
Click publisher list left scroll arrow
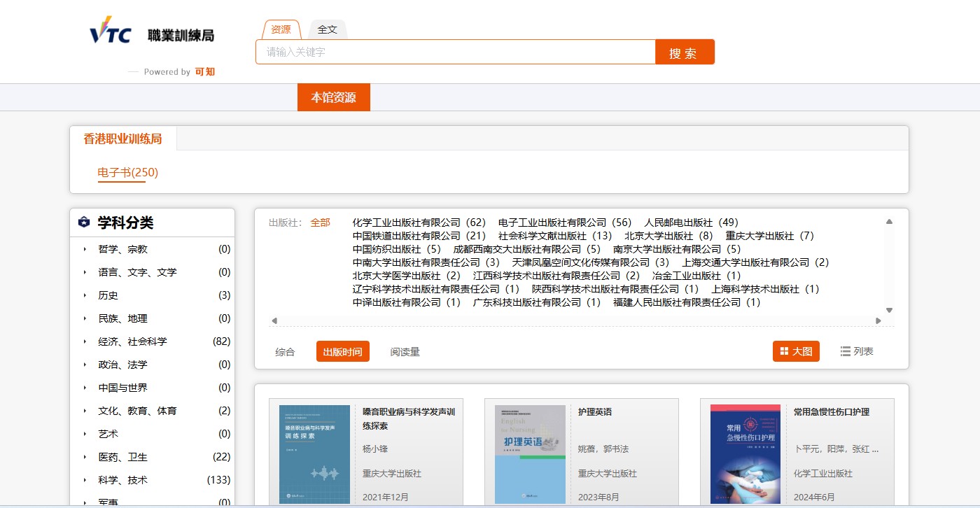click(274, 320)
